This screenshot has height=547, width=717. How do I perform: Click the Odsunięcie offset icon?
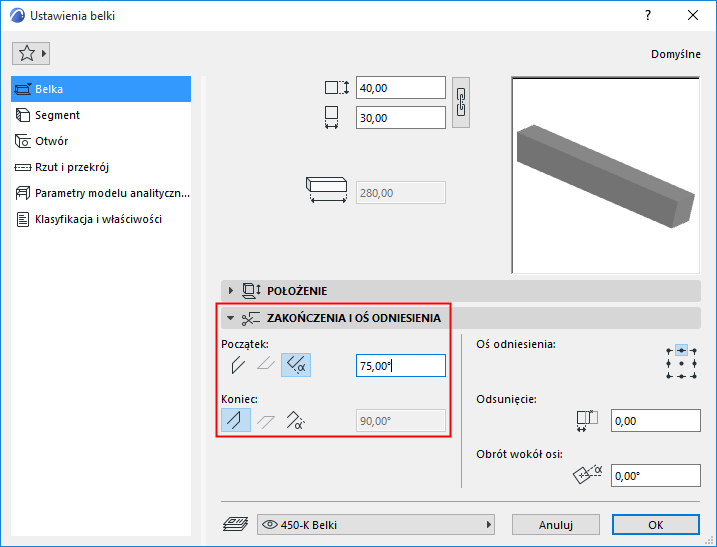tap(587, 421)
